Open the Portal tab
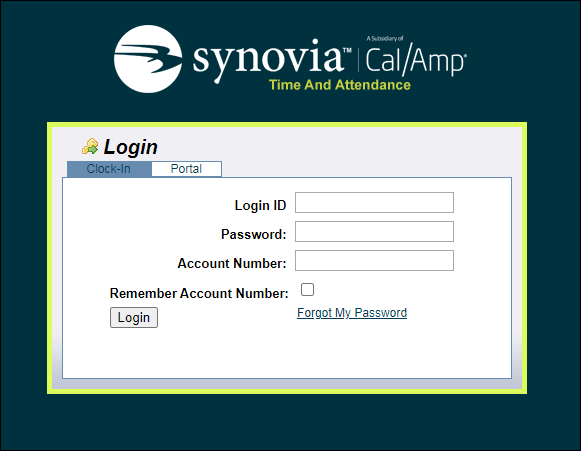 [186, 169]
